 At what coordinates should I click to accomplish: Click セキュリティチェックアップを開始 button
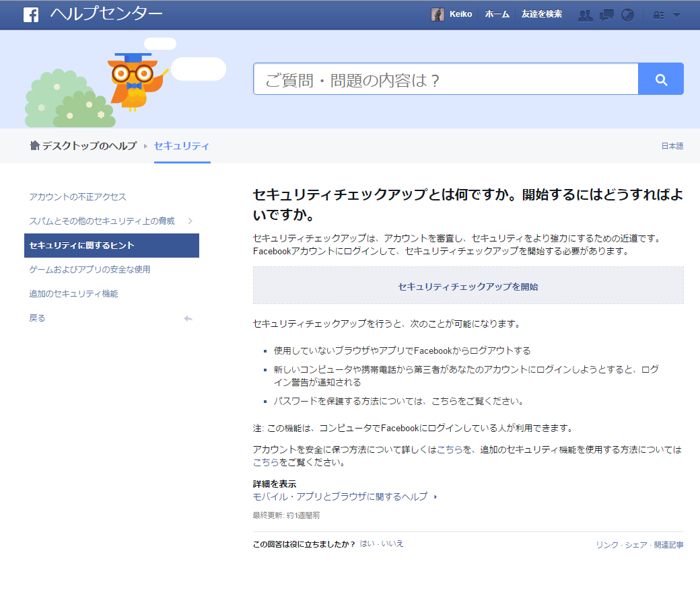click(x=468, y=285)
